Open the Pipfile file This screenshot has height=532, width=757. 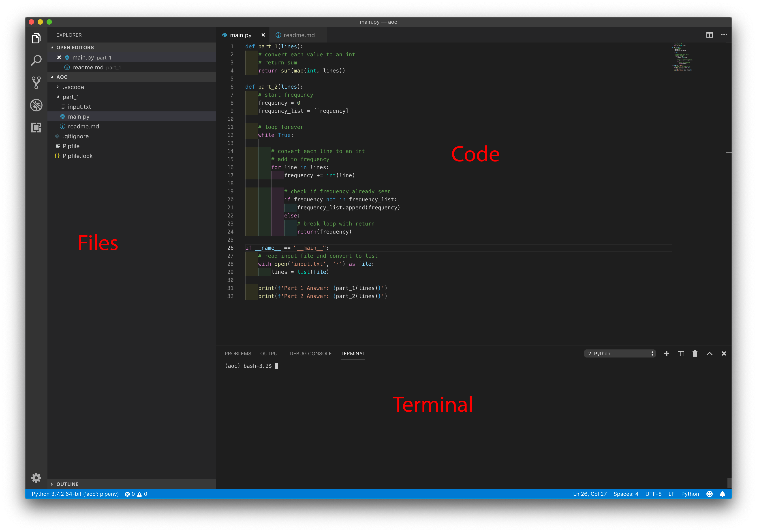coord(132,146)
